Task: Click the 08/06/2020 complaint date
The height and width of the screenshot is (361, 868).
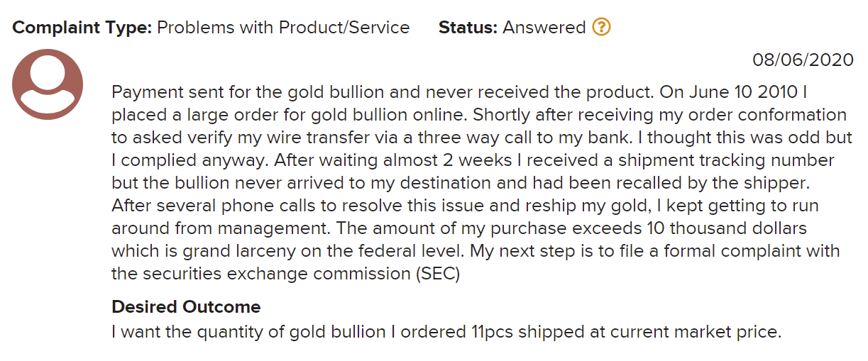Action: point(803,60)
